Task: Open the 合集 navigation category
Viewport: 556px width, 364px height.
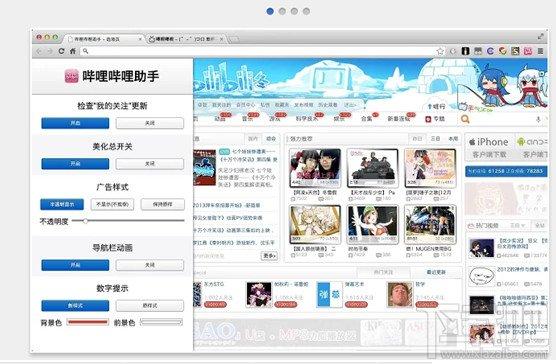Action: point(367,119)
